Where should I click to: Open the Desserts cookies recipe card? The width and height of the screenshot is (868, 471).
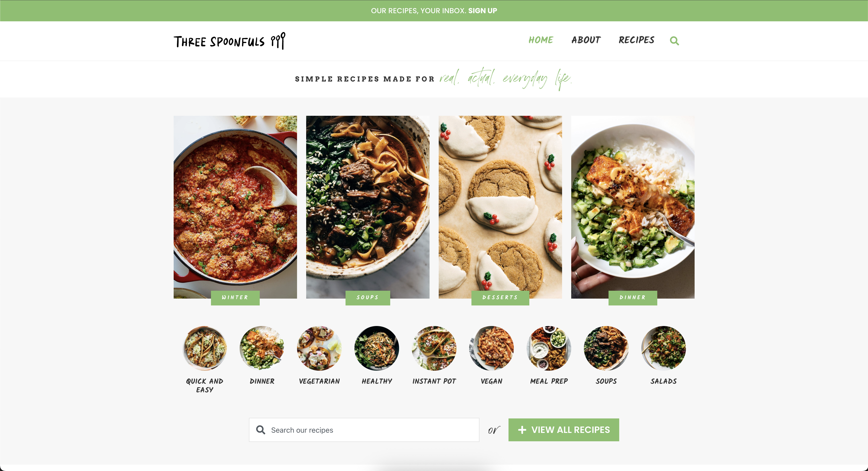pyautogui.click(x=500, y=207)
